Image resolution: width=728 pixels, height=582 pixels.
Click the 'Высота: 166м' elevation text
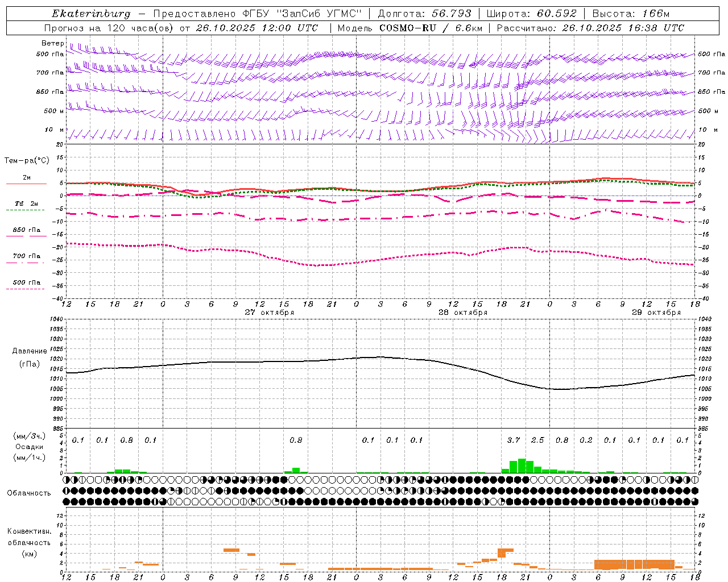coord(631,14)
